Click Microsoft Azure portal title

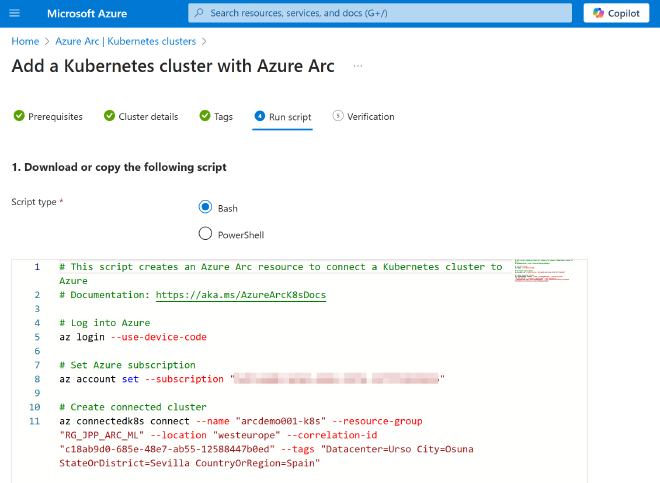click(x=87, y=13)
